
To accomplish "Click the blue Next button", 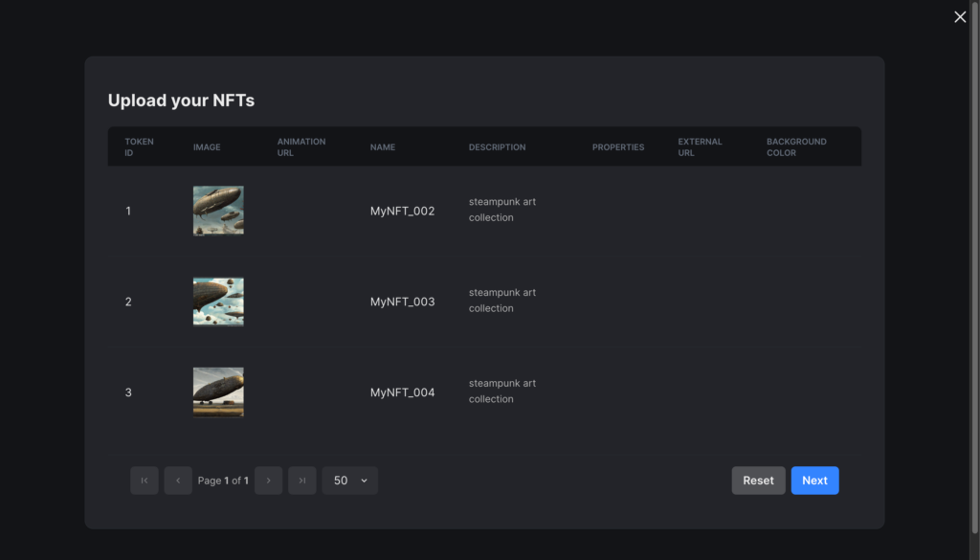I will click(815, 480).
